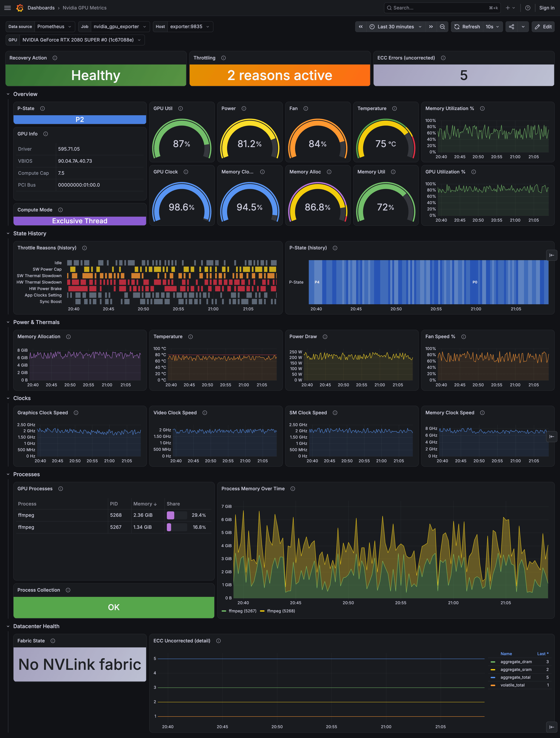Screen dimensions: 560x738
Task: Shift time range backward
Action: click(361, 27)
